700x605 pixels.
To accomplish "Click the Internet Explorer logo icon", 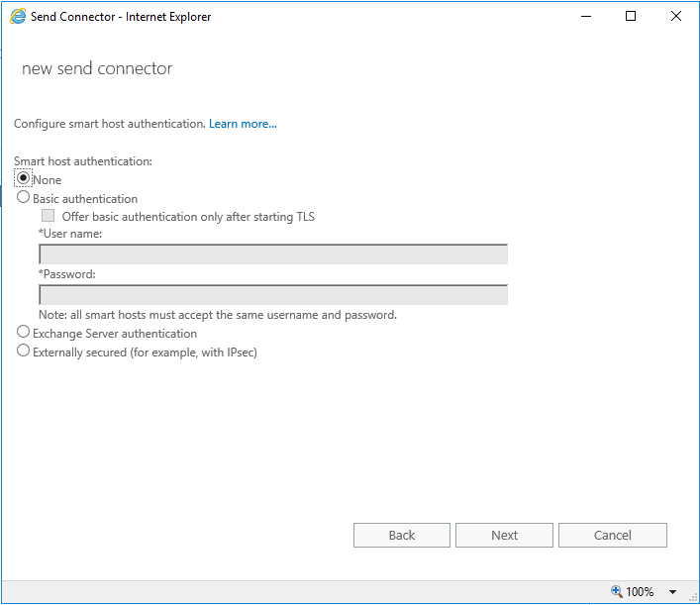I will coord(18,17).
